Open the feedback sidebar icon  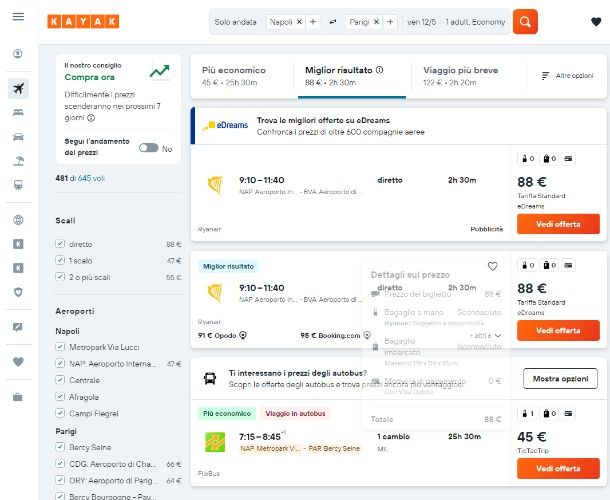(x=18, y=327)
